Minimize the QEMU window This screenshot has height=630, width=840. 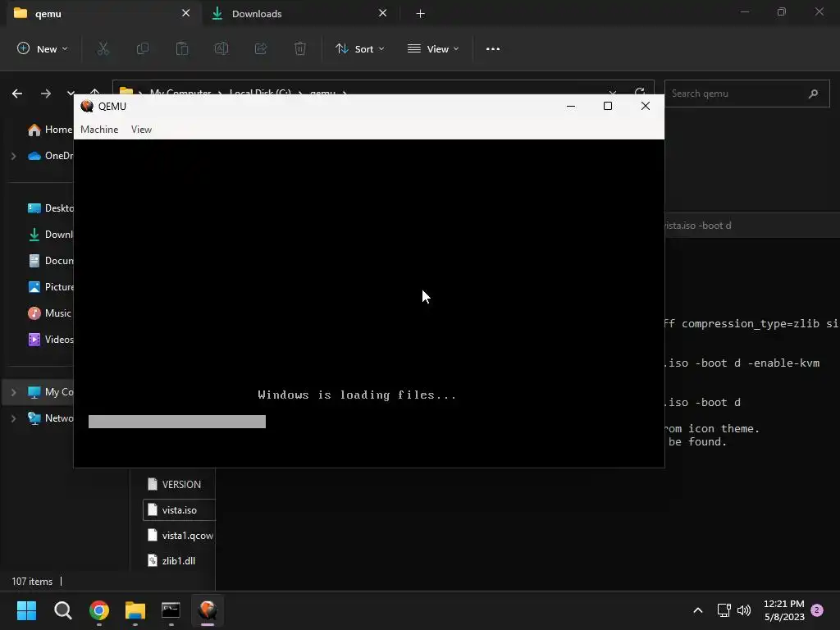coord(571,106)
